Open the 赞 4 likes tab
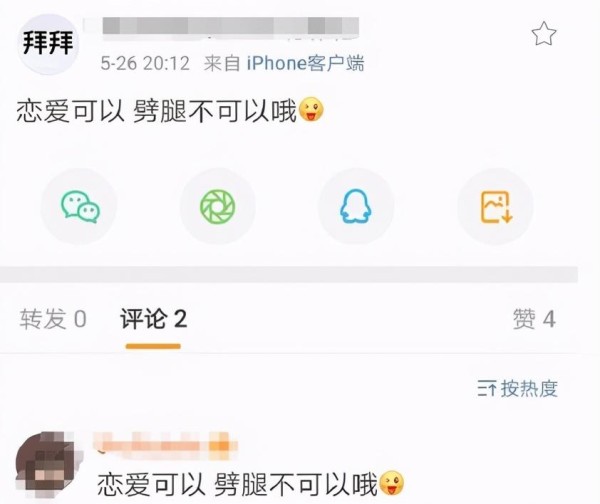Screen dimensions: 600x504 point(534,319)
